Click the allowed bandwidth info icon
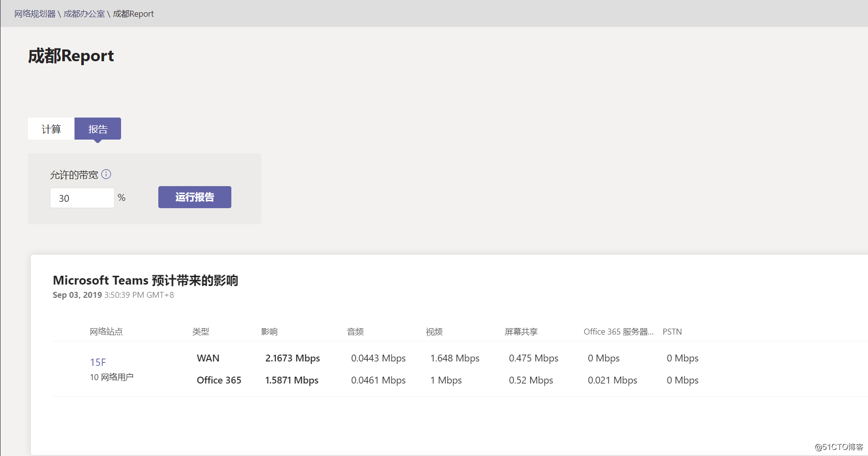The height and width of the screenshot is (456, 868). point(106,174)
